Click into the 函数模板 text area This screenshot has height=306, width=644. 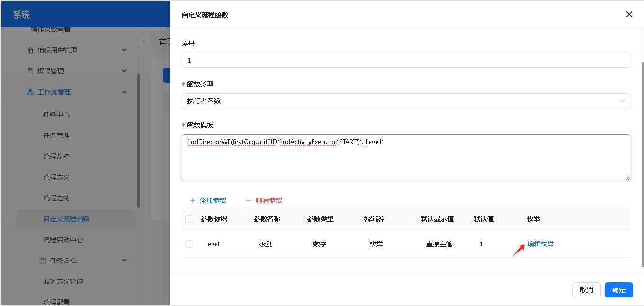coord(405,158)
